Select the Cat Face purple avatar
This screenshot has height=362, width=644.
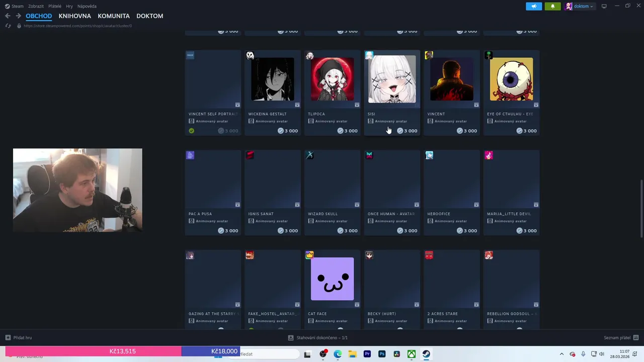click(x=332, y=279)
